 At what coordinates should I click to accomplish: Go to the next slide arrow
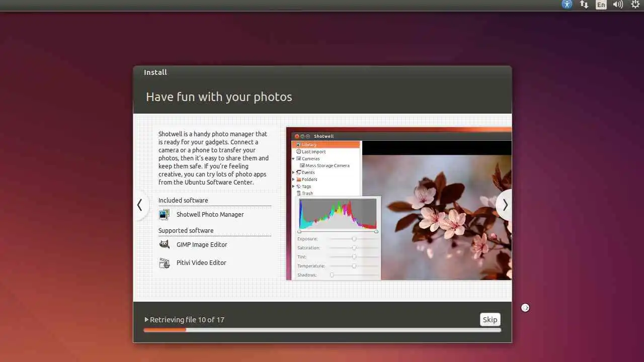click(505, 205)
